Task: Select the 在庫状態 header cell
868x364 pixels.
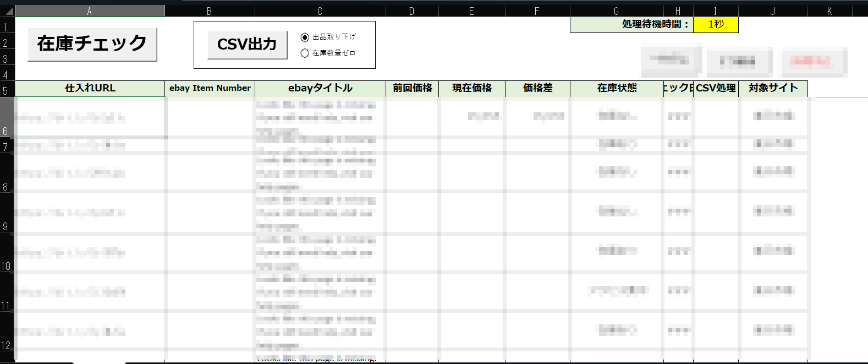Action: [x=617, y=89]
